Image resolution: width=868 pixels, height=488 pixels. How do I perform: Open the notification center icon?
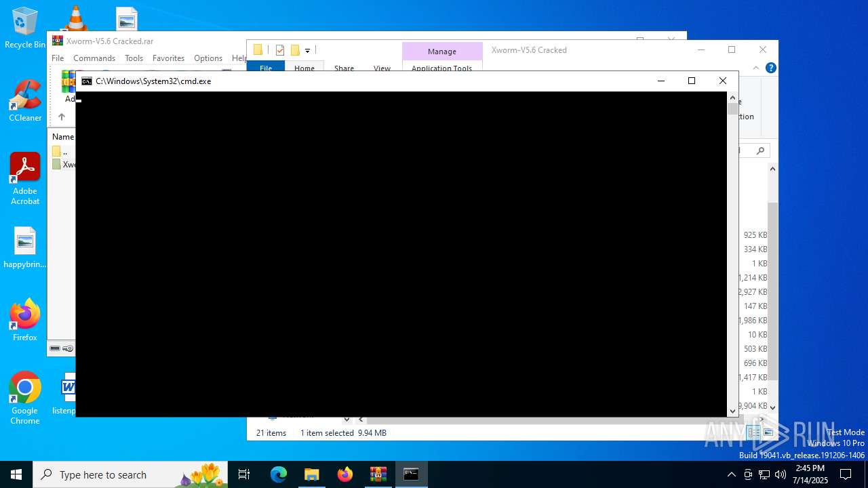(x=846, y=474)
